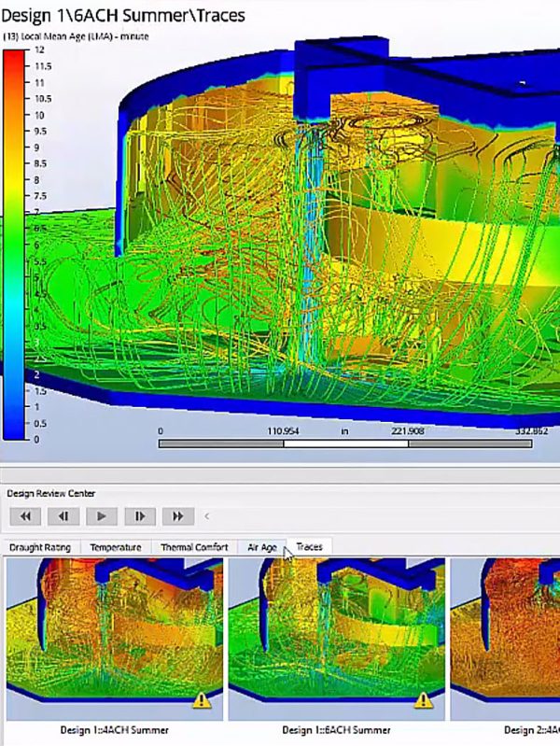The image size is (560, 746).
Task: Show the Air Age tab
Action: coord(261,547)
